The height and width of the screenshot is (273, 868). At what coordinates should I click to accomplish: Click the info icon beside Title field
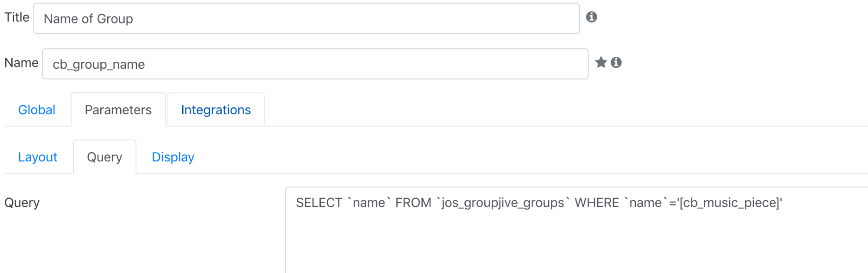tap(592, 17)
